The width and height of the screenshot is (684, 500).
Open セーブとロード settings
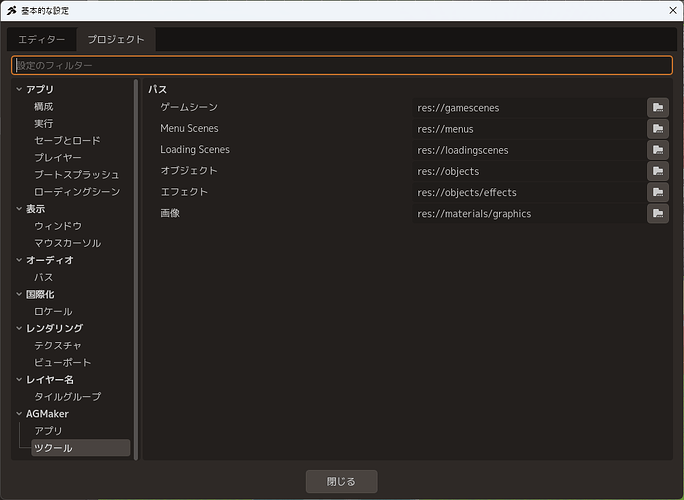(x=67, y=140)
